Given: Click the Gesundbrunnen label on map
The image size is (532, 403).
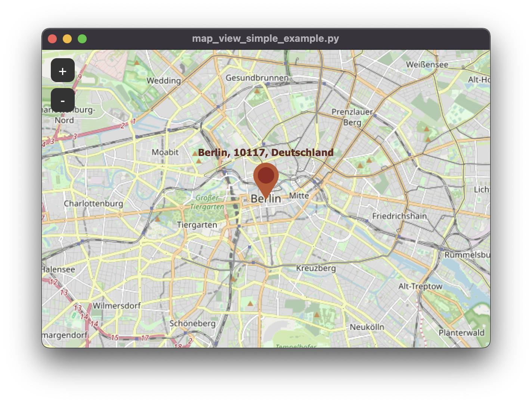Looking at the screenshot, I should [x=257, y=78].
